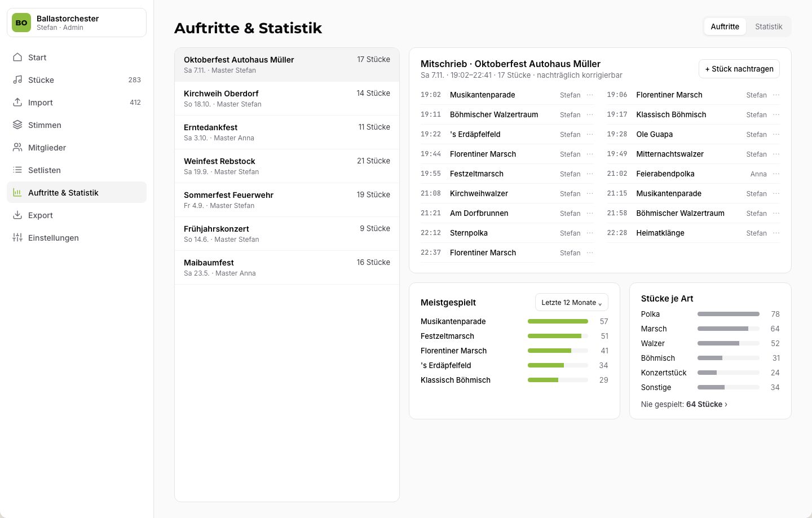Screen dimensions: 812x518
Task: Click the Export download icon
Action: [17, 215]
